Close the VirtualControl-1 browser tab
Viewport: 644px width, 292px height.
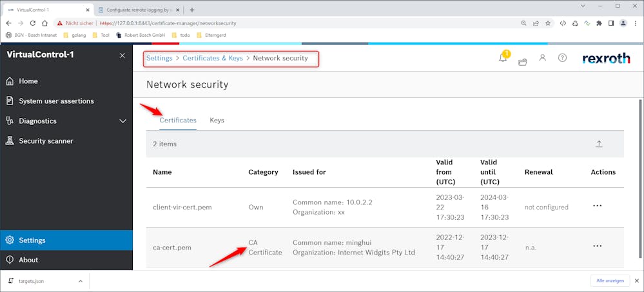pos(88,10)
